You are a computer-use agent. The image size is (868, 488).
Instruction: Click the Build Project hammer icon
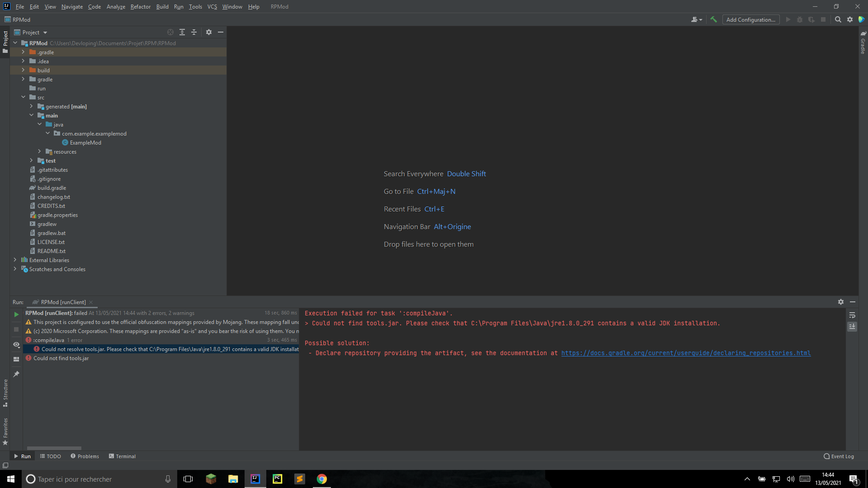point(713,19)
